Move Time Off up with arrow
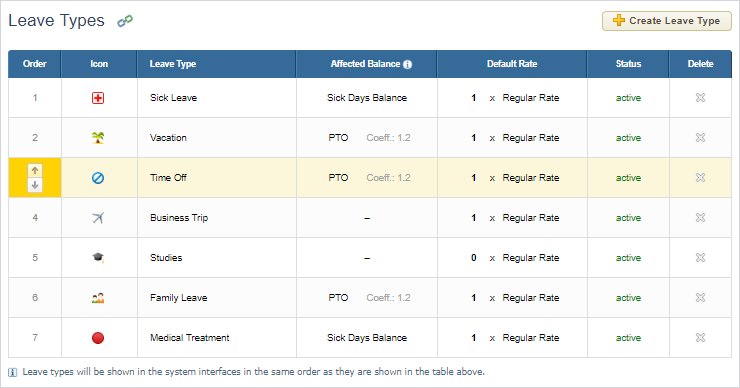The width and height of the screenshot is (740, 388). coord(35,170)
